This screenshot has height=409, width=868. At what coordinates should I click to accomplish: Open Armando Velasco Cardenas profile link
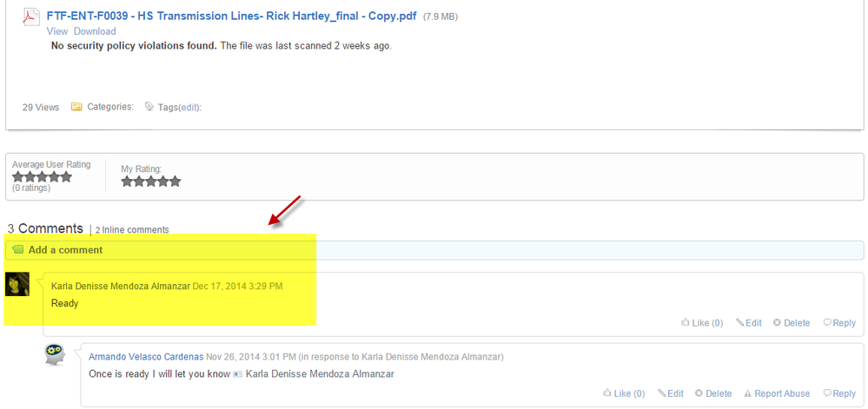click(146, 356)
